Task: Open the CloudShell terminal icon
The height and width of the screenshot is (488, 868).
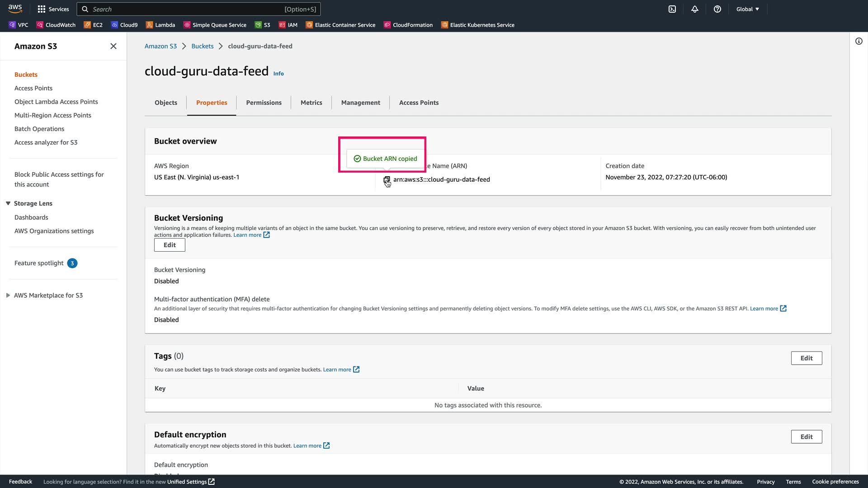Action: click(x=672, y=9)
